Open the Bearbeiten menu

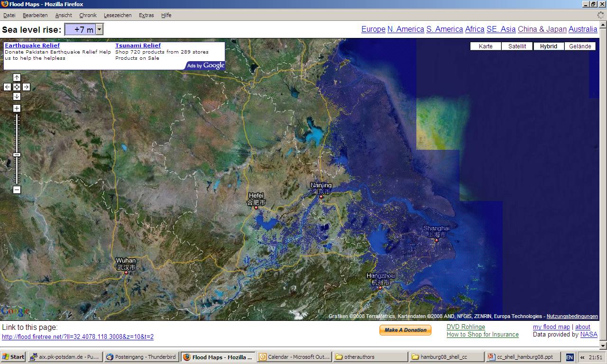[x=35, y=15]
